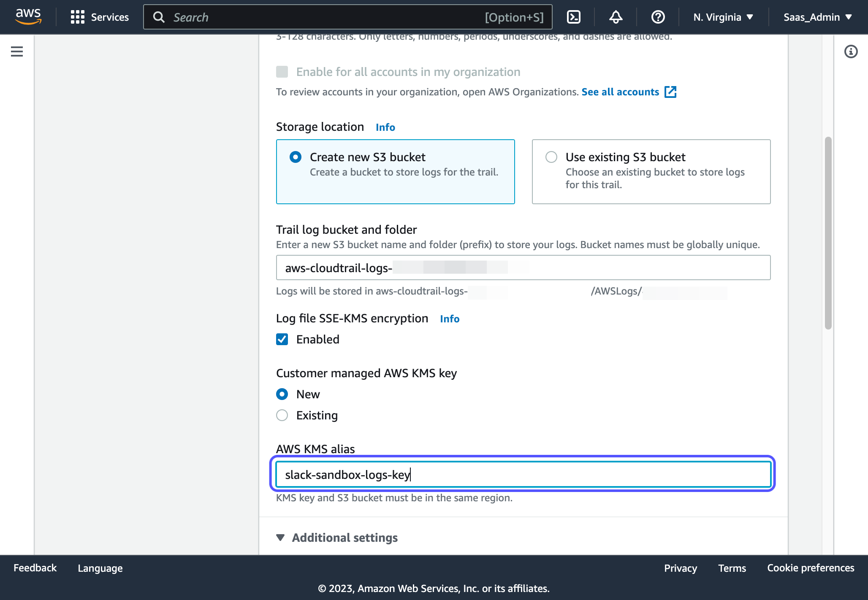Image resolution: width=868 pixels, height=600 pixels.
Task: Open the Feedback footer item
Action: [35, 568]
